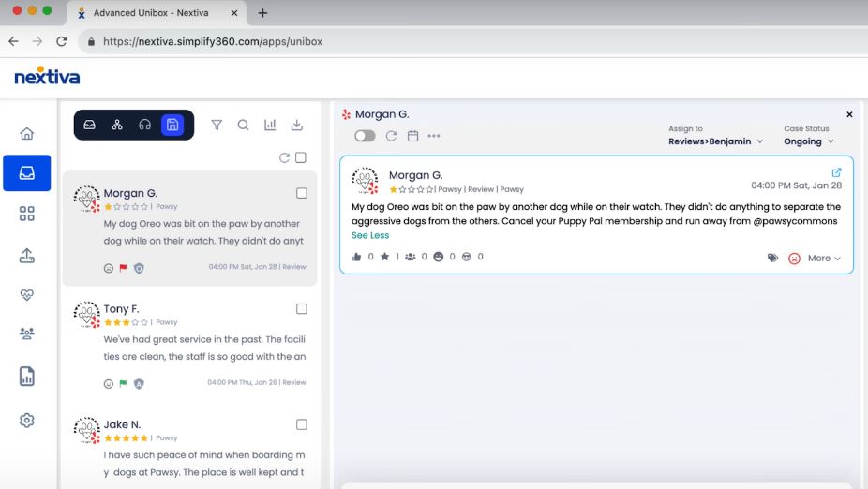Open Tony F. review in list
This screenshot has width=868, height=489.
point(189,344)
